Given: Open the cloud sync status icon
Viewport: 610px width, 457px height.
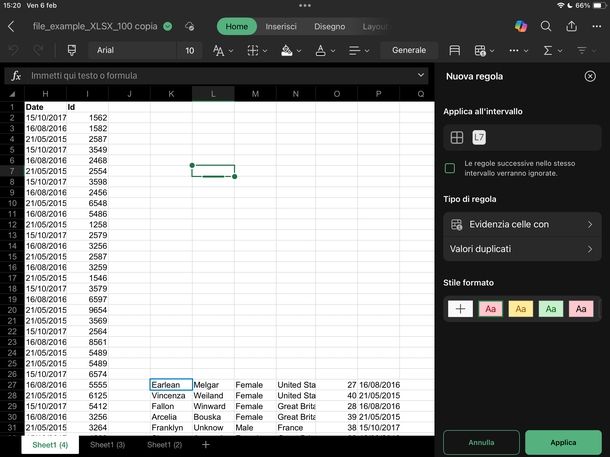Looking at the screenshot, I should click(189, 26).
